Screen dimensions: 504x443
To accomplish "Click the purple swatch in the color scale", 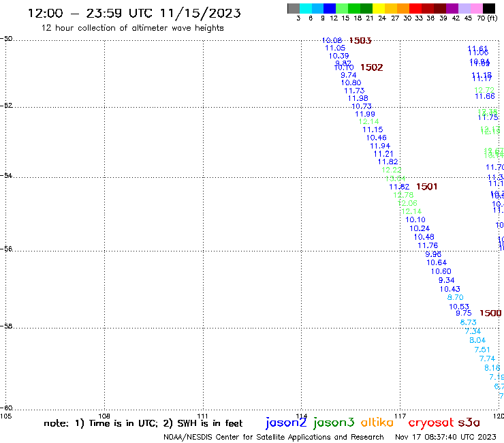I will (452, 8).
